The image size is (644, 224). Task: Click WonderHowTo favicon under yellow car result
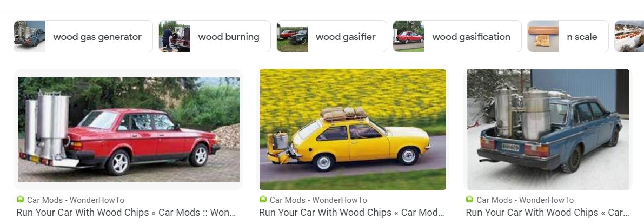263,200
